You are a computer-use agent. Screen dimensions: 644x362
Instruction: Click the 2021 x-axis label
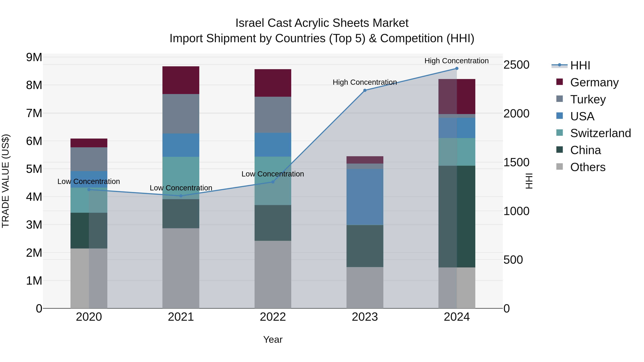tap(181, 317)
